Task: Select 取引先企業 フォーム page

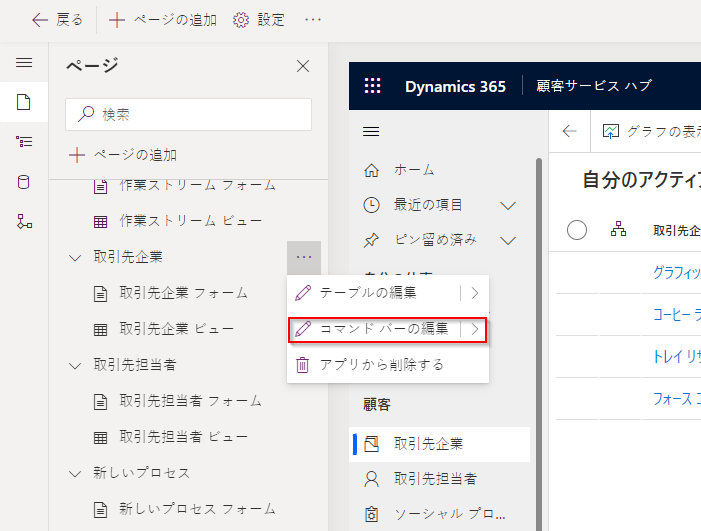Action: click(170, 293)
